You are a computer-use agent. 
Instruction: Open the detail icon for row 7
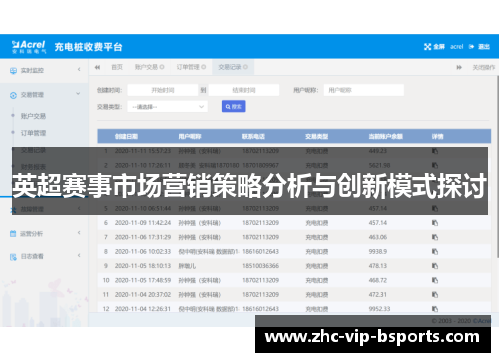[x=435, y=237]
